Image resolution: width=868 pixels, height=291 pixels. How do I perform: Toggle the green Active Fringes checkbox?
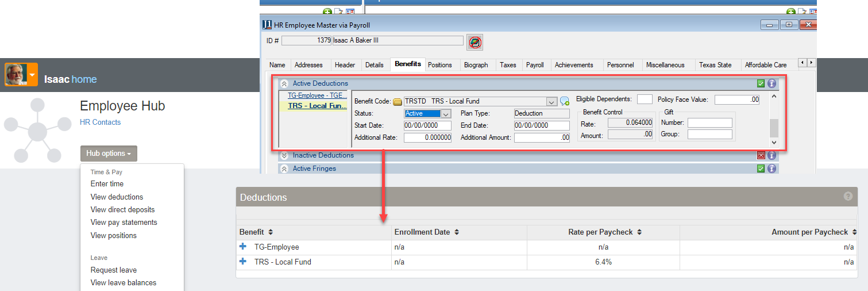click(x=761, y=169)
